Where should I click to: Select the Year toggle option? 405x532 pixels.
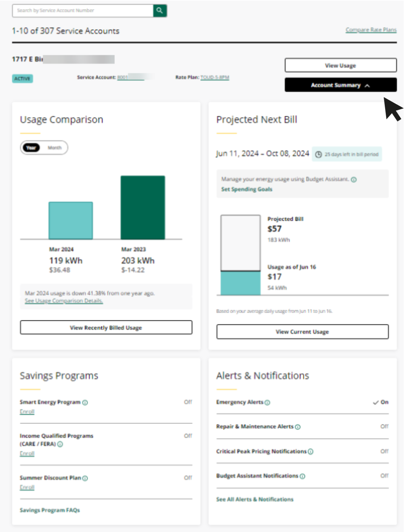click(31, 148)
